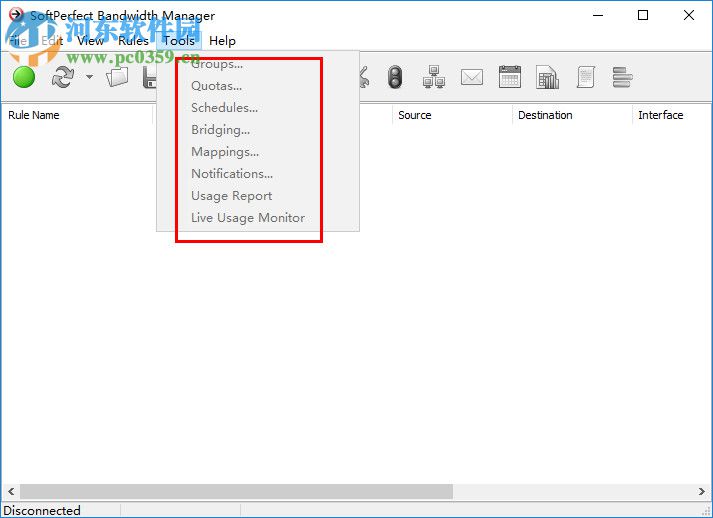This screenshot has height=518, width=713.
Task: Minimize the Bandwidth Manager window
Action: (x=598, y=15)
